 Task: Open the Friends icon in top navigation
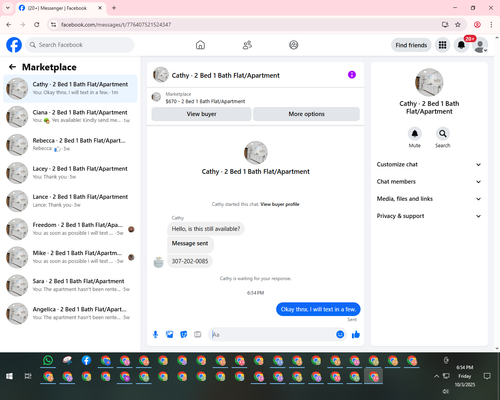coord(247,45)
